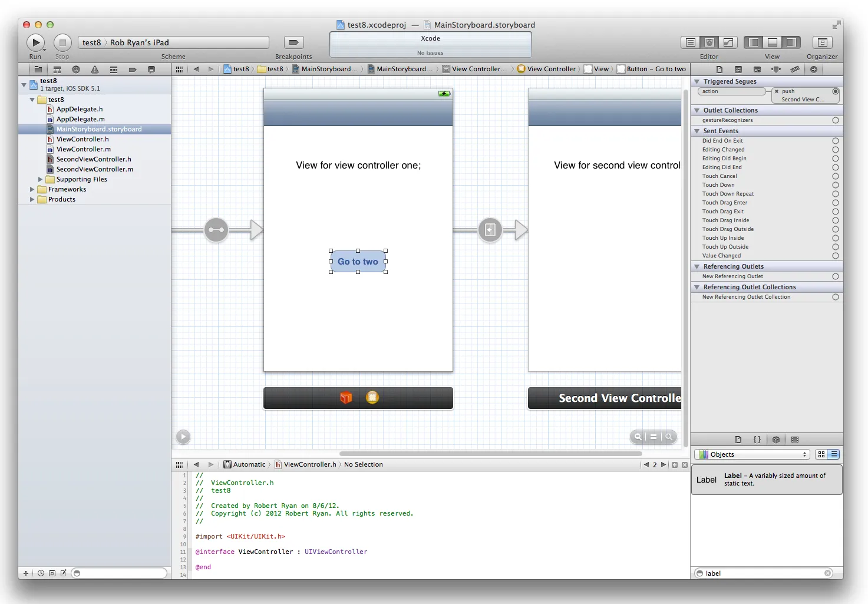Expand the Frameworks group
The width and height of the screenshot is (868, 604).
32,189
